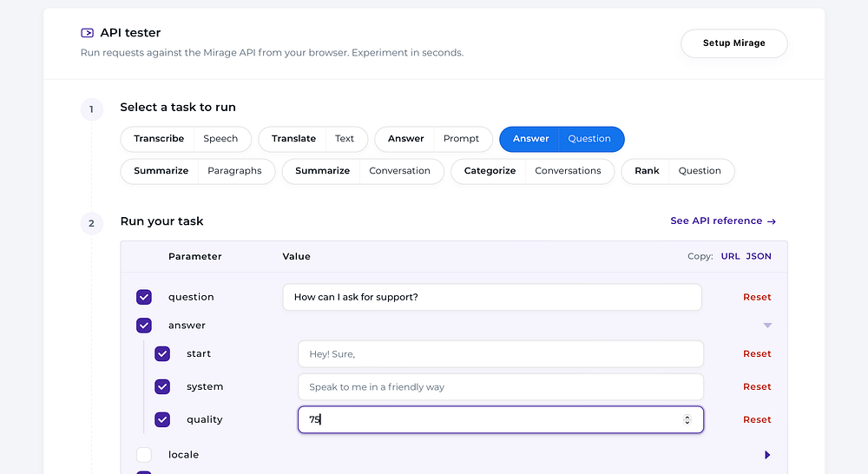Click the quality field stepper arrows
The image size is (868, 474).
coord(687,419)
